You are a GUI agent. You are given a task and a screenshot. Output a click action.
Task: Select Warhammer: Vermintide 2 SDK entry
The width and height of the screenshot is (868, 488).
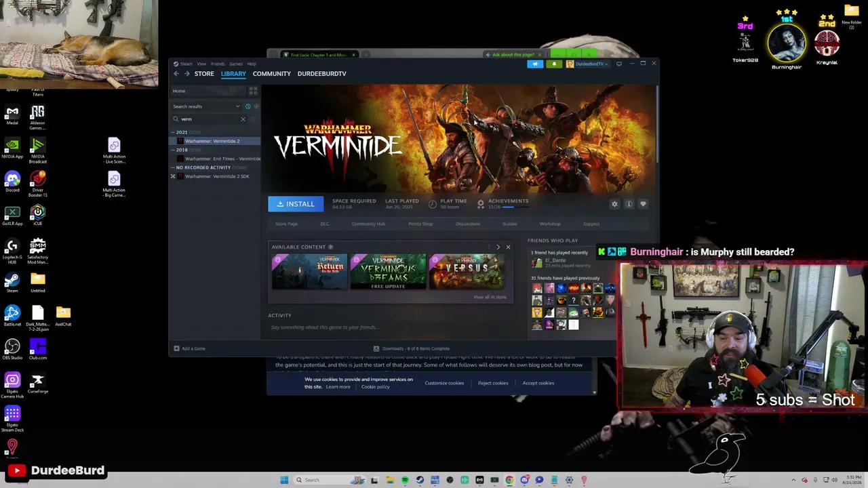point(215,176)
